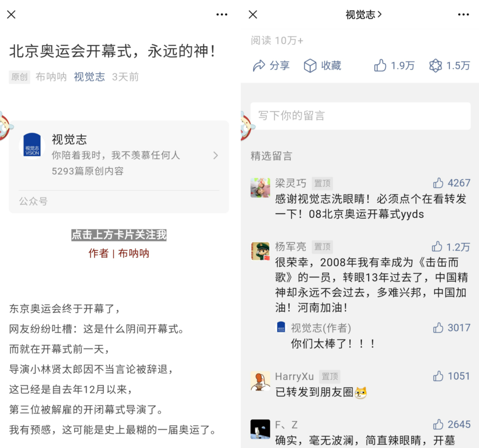Image resolution: width=479 pixels, height=448 pixels.
Task: Open 杨军亮's profile avatar
Action: pos(260,251)
